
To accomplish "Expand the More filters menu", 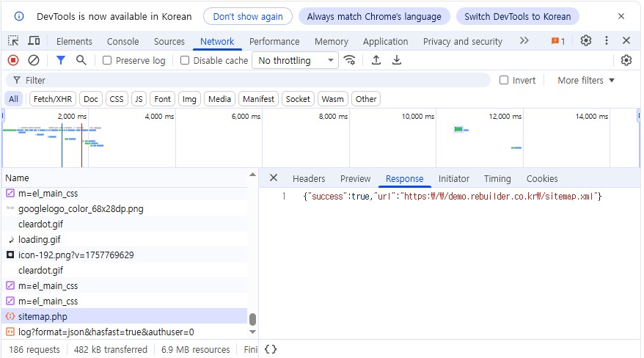I will tap(585, 80).
